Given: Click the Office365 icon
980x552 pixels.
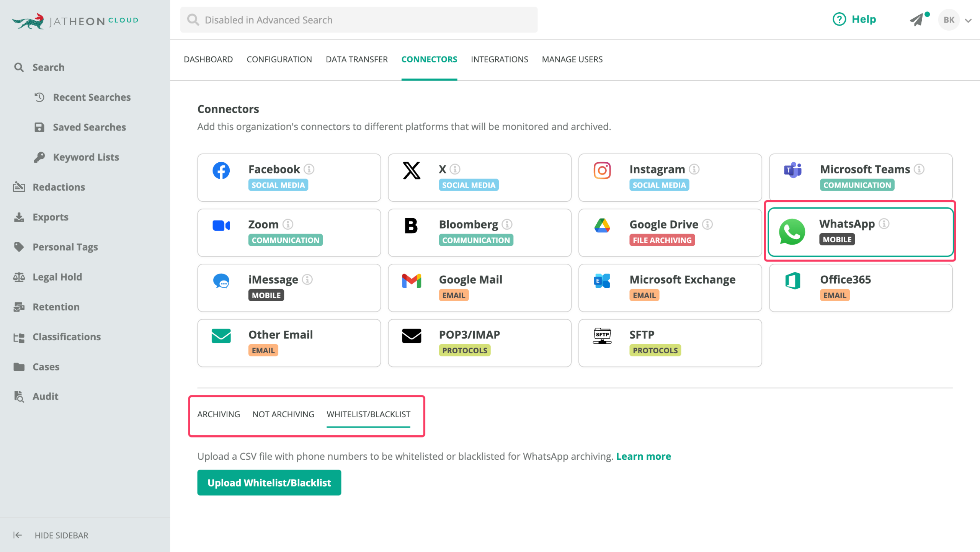Looking at the screenshot, I should coord(793,281).
